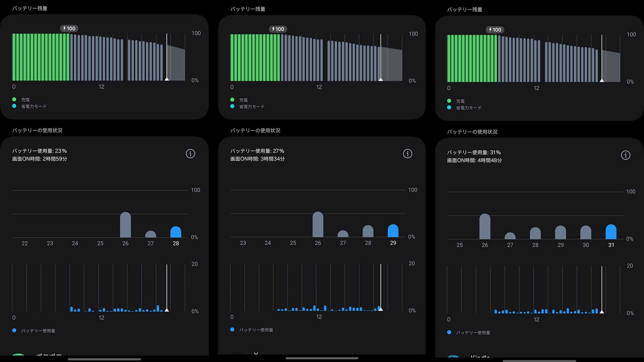Viewport: 644px width, 362px height.
Task: Tap current time marker in right battery graph
Action: [602, 80]
